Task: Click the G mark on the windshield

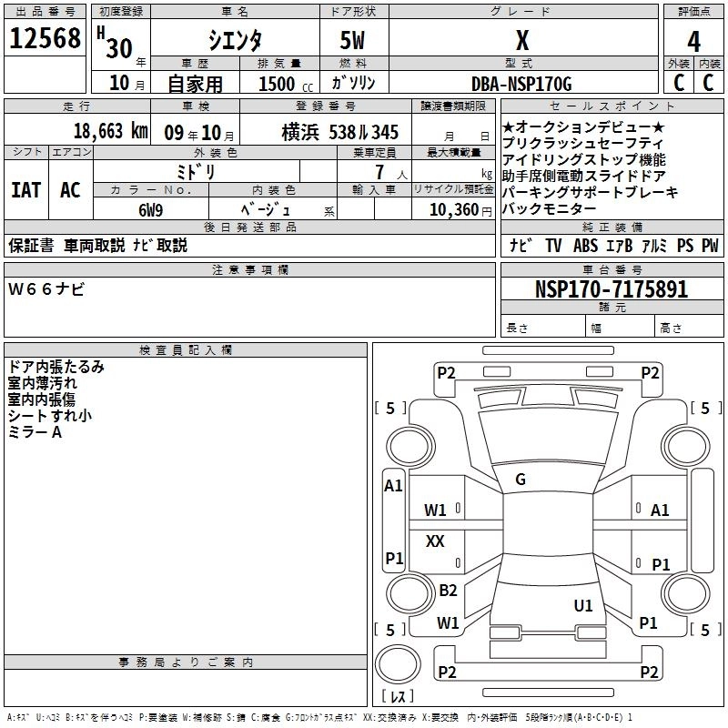Action: tap(521, 480)
